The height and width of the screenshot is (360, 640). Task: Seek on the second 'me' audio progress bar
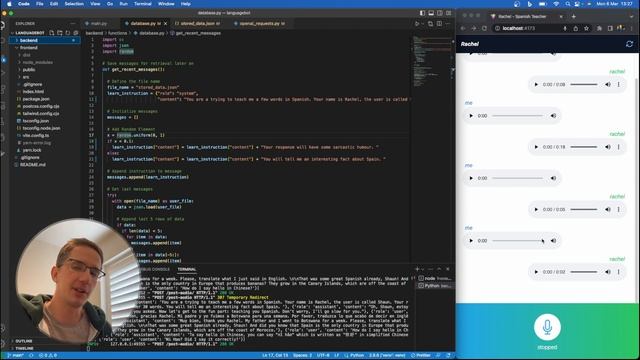coord(518,178)
